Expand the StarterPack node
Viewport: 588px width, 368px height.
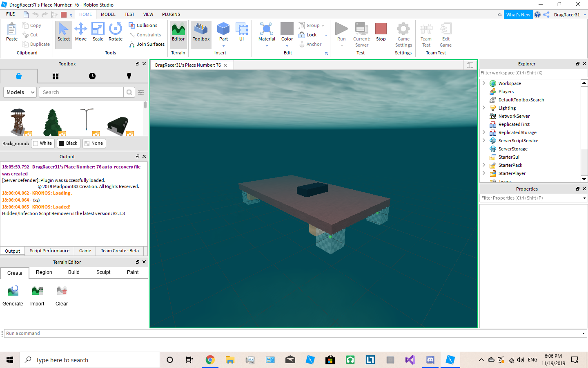(484, 165)
